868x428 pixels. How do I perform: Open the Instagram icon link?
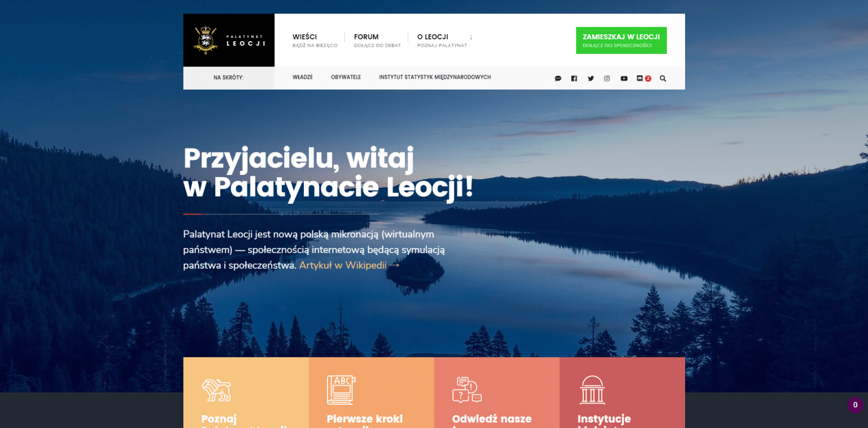607,78
